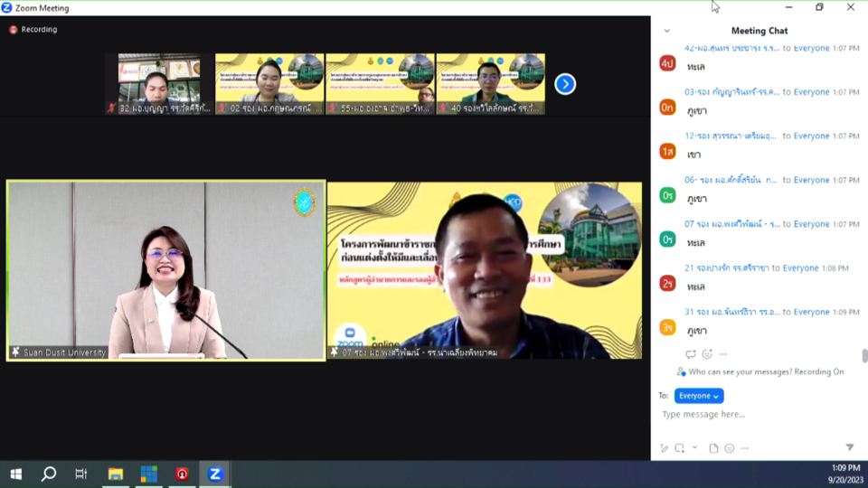This screenshot has height=488, width=868.
Task: Open the colorful grid app on taskbar
Action: [148, 474]
